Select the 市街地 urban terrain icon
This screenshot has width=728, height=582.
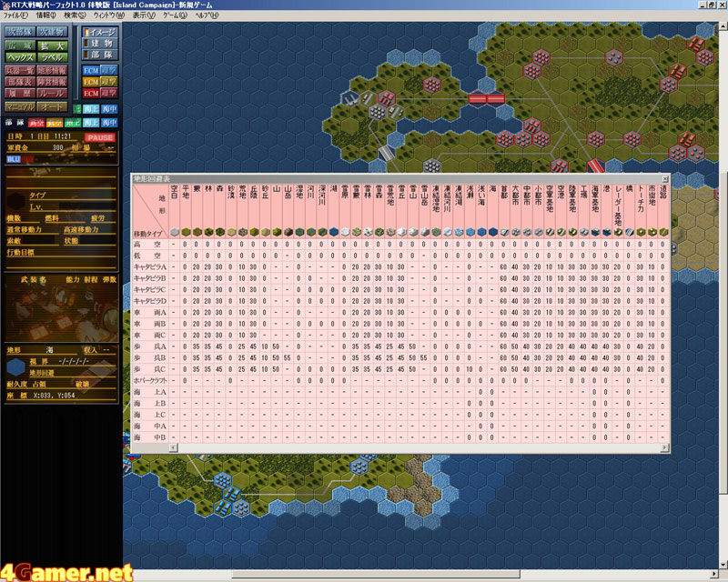(652, 232)
